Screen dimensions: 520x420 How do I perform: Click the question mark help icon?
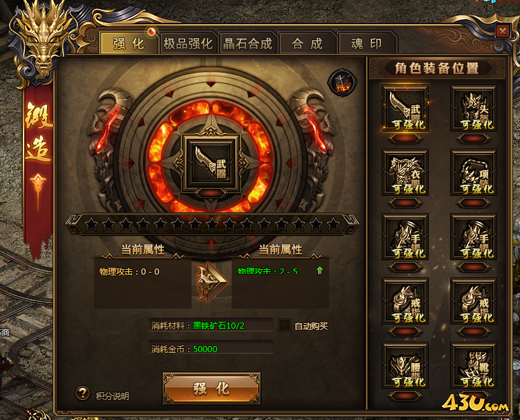pos(82,394)
